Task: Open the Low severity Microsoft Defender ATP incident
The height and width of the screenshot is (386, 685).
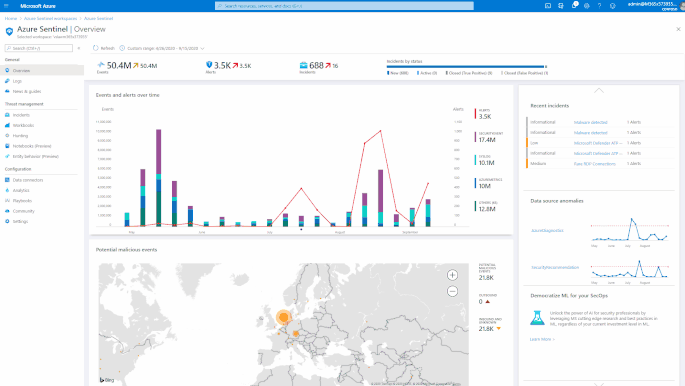Action: (x=598, y=143)
